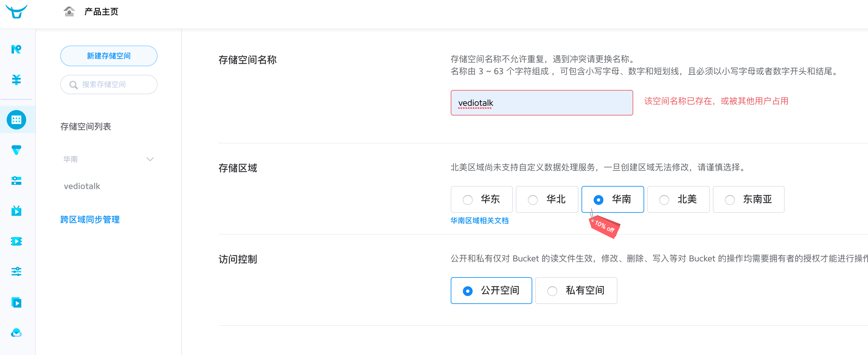Screen dimensions: 868x355
Task: Open the yen billing icon in sidebar
Action: (16, 80)
